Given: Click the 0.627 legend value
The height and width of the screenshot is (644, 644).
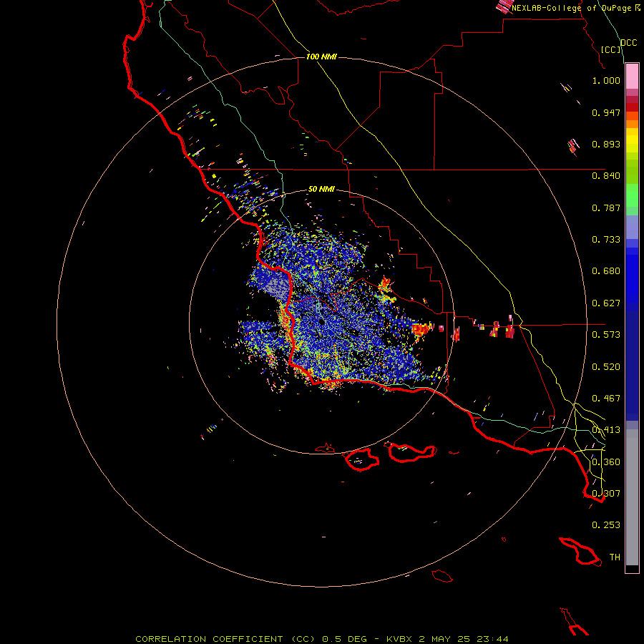Looking at the screenshot, I should pyautogui.click(x=606, y=303).
